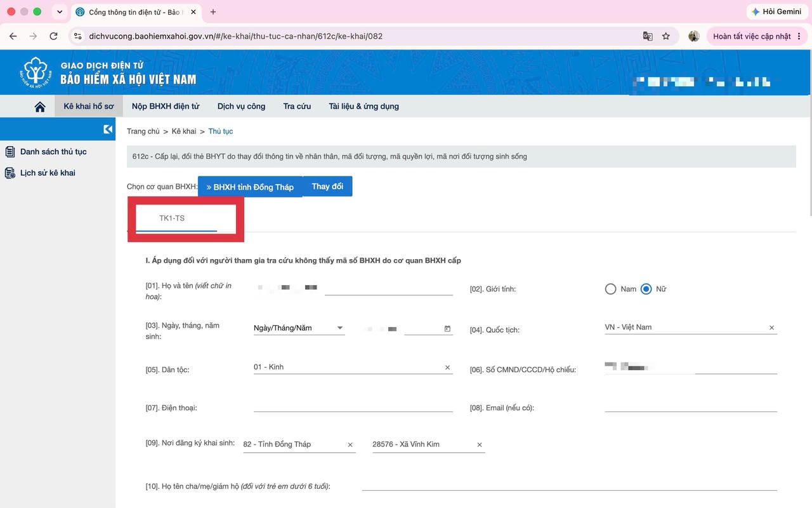Collapse sidebar with the arrow icon
Viewport: 812px width, 508px height.
click(108, 130)
